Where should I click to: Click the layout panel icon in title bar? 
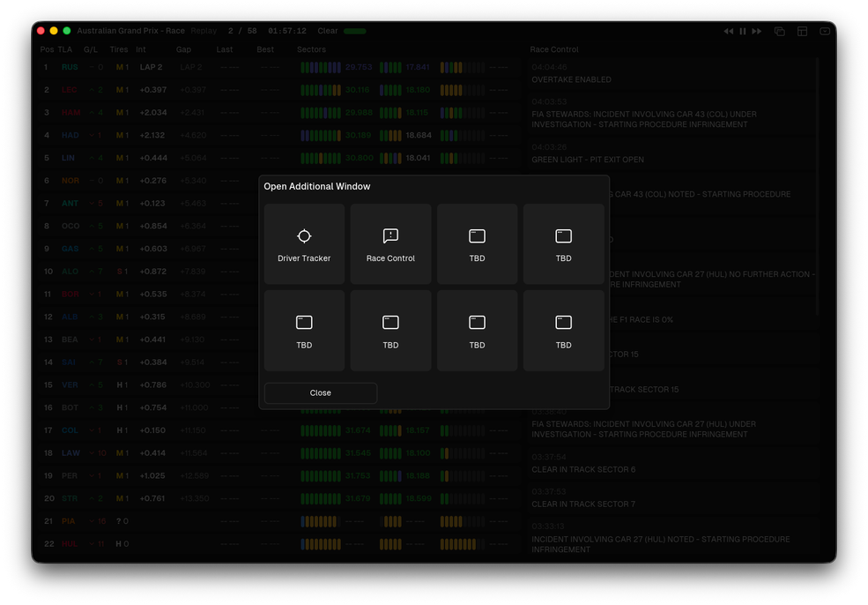point(802,31)
